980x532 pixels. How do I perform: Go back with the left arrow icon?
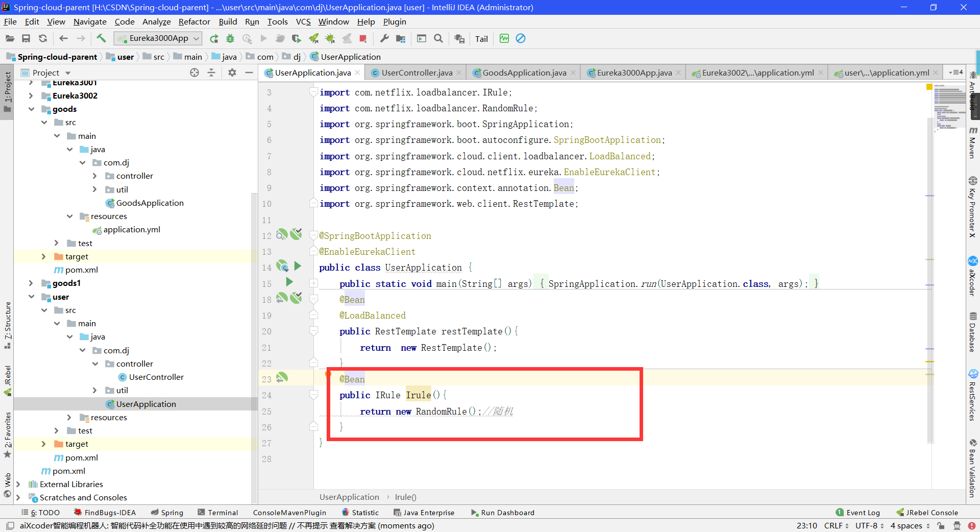pyautogui.click(x=63, y=38)
